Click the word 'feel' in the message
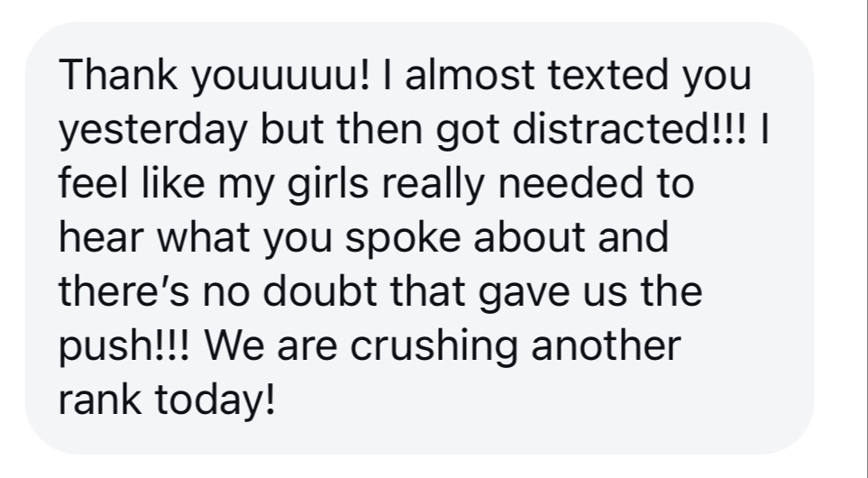The width and height of the screenshot is (868, 478). (x=93, y=183)
